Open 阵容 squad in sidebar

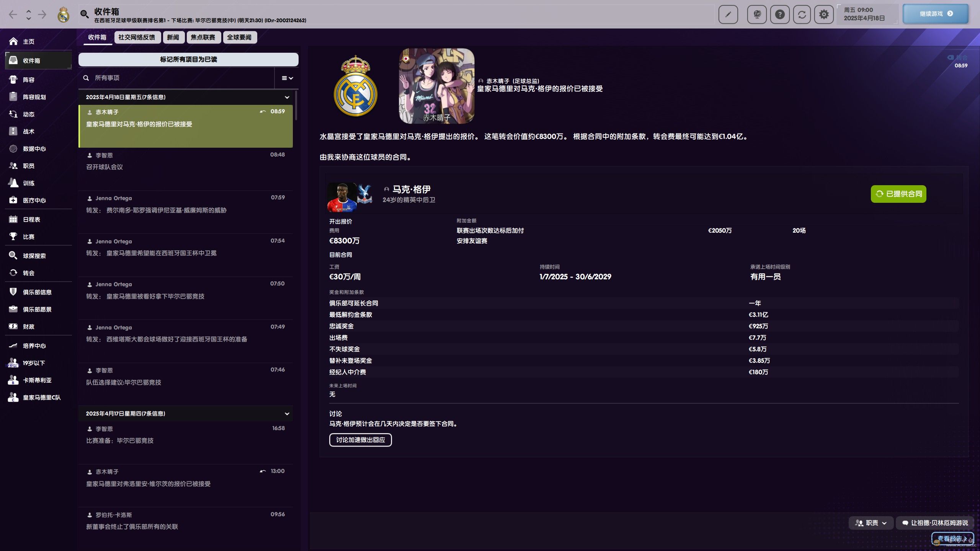click(x=38, y=80)
